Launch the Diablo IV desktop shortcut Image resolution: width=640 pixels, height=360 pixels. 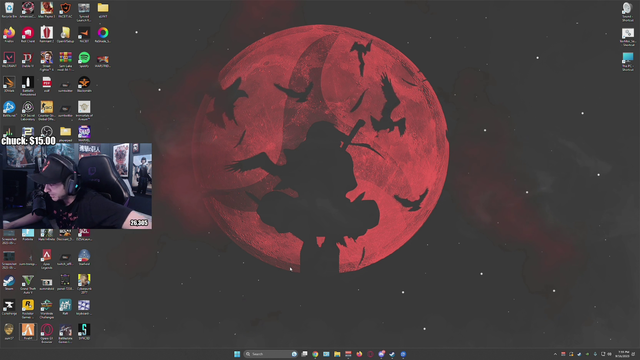point(28,60)
